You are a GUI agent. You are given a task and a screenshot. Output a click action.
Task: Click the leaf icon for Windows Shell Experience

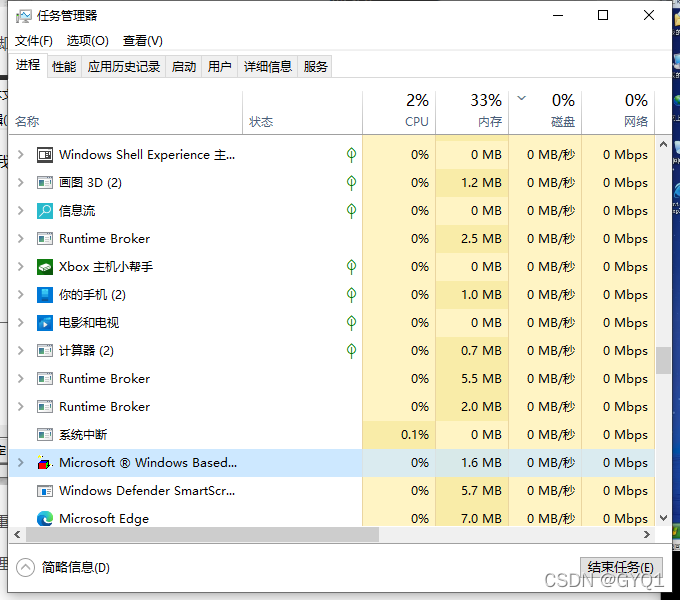(352, 155)
